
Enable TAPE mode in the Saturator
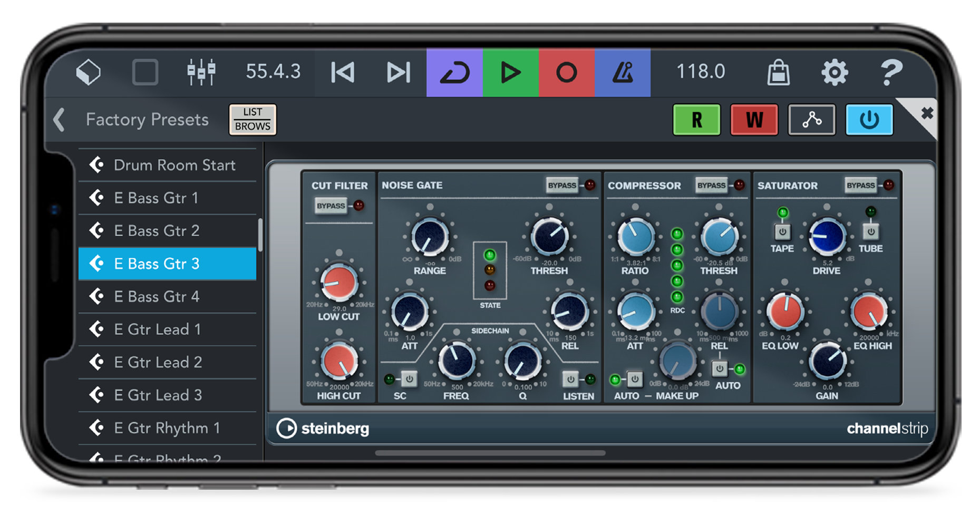click(x=782, y=232)
